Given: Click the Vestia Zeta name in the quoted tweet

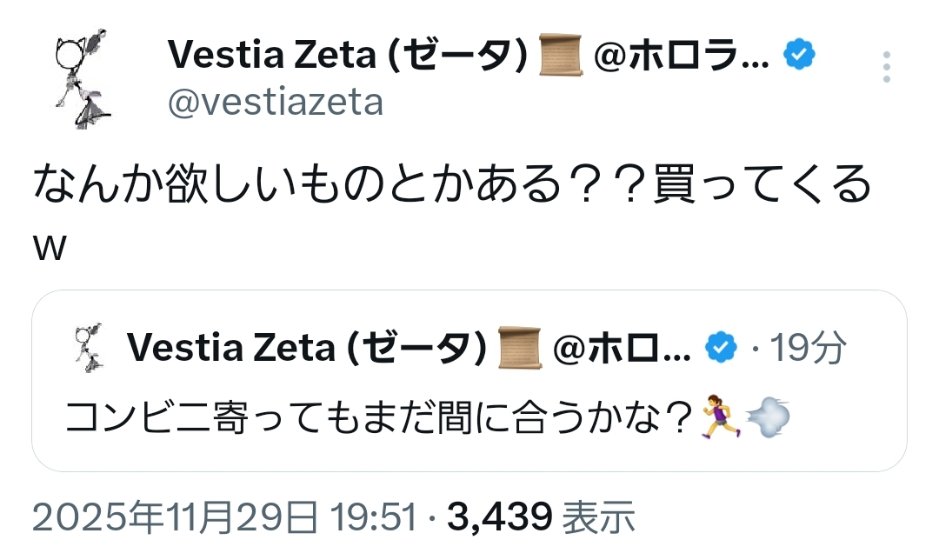Looking at the screenshot, I should (x=306, y=349).
